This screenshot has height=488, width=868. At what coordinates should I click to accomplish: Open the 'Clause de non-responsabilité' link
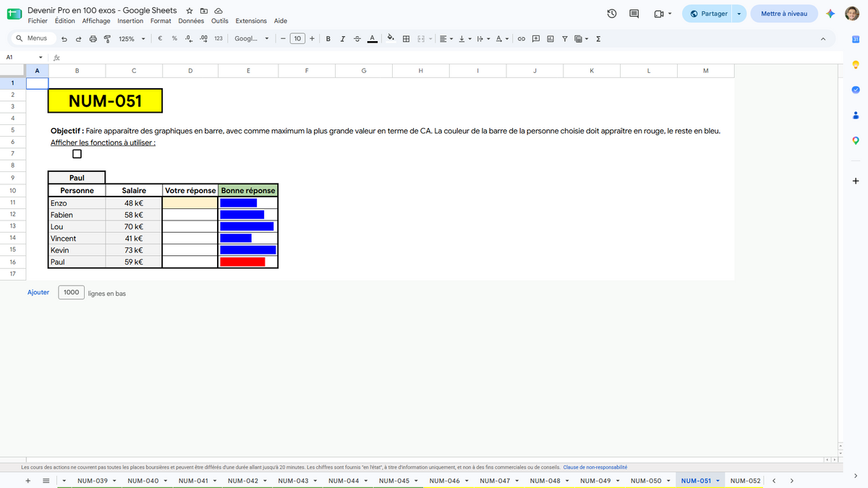coord(595,467)
